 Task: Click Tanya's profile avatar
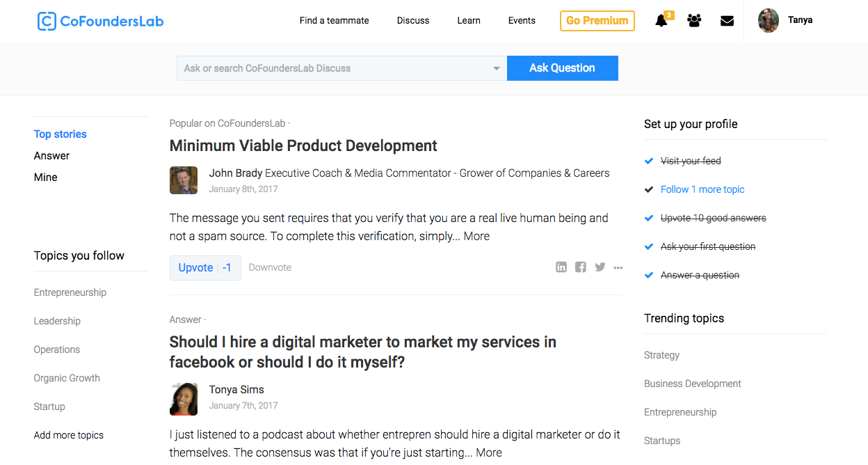pyautogui.click(x=769, y=21)
